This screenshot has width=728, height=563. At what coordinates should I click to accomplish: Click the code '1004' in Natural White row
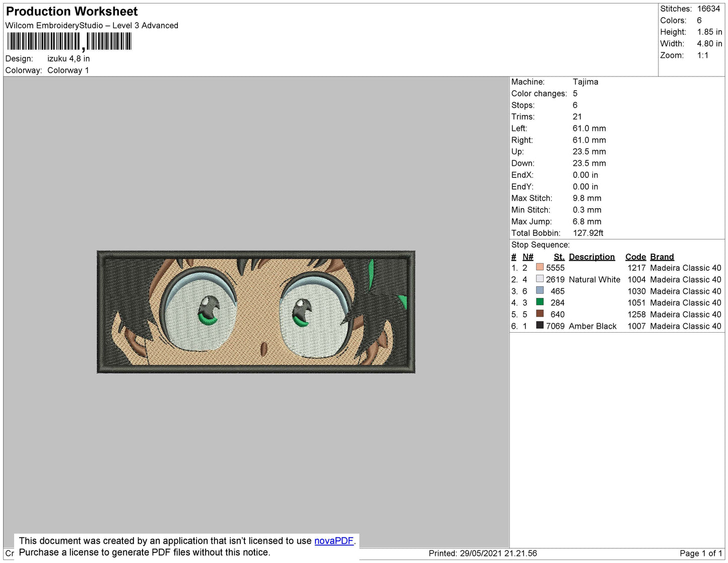(x=636, y=279)
